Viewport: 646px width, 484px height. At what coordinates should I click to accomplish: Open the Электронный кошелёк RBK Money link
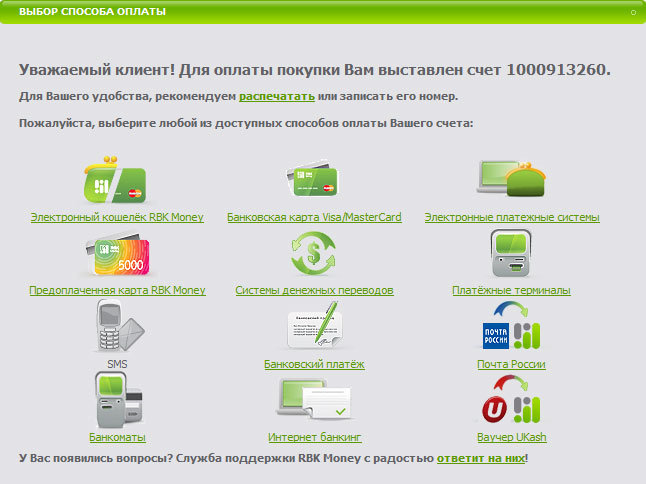[117, 217]
